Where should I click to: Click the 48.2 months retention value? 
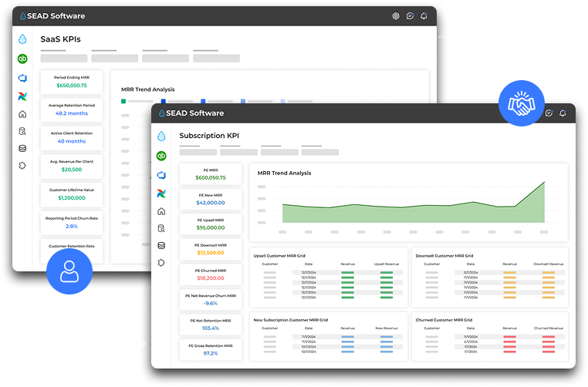point(72,113)
